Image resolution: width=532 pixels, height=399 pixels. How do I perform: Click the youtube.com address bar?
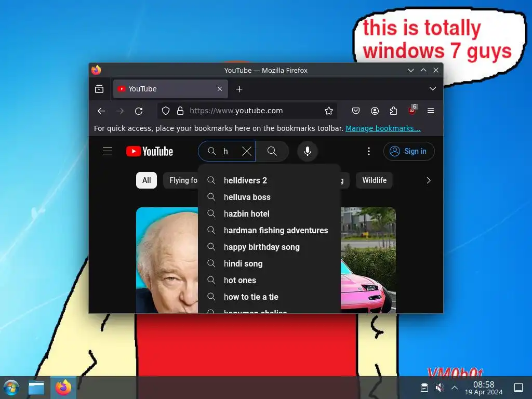coord(248,111)
